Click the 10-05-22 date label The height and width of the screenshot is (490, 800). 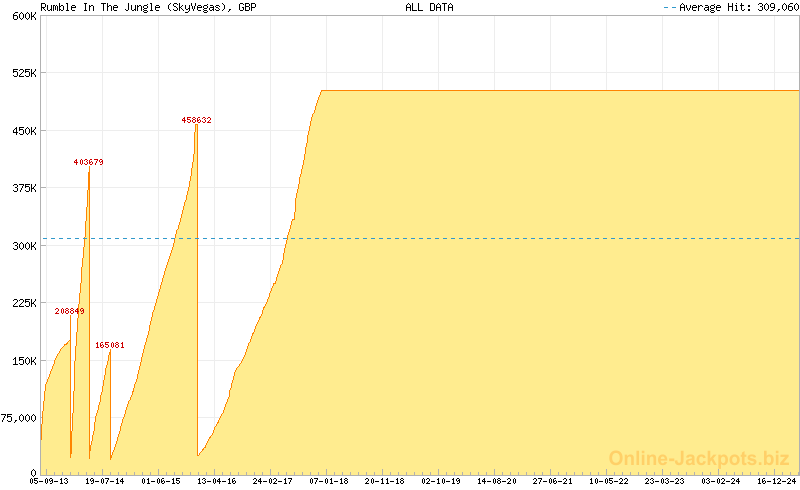[x=608, y=481]
